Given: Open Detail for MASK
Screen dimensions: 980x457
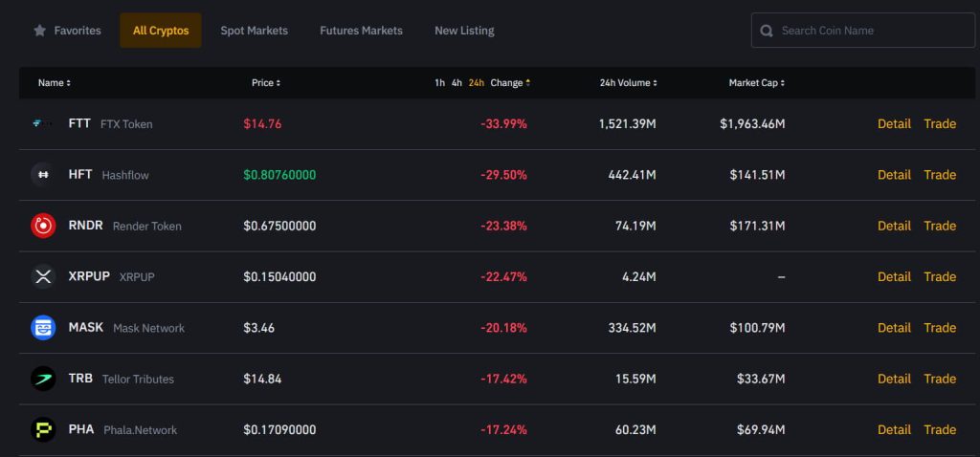Looking at the screenshot, I should coord(894,328).
